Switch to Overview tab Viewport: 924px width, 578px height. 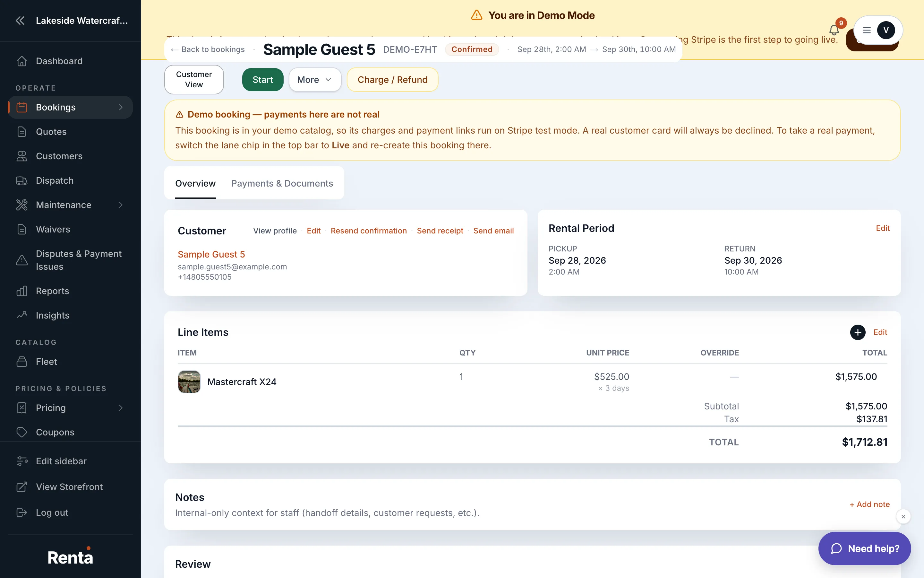click(x=195, y=183)
